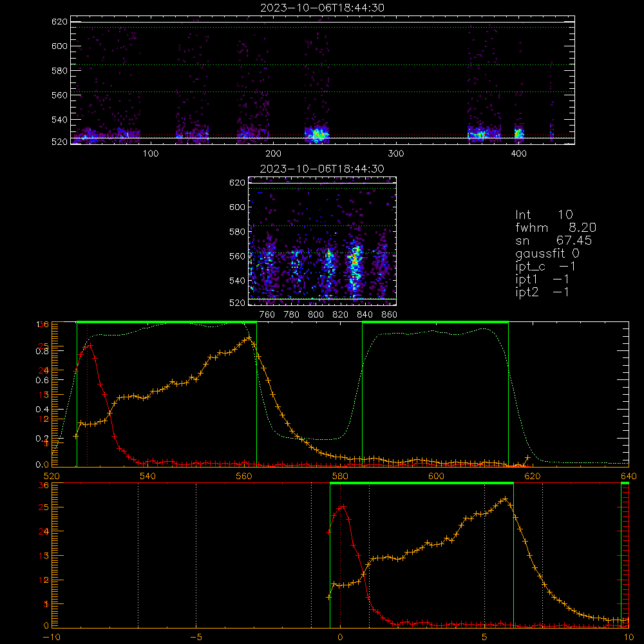
Task: Click x-axis label 820 on middle spectrogram
Action: click(341, 315)
